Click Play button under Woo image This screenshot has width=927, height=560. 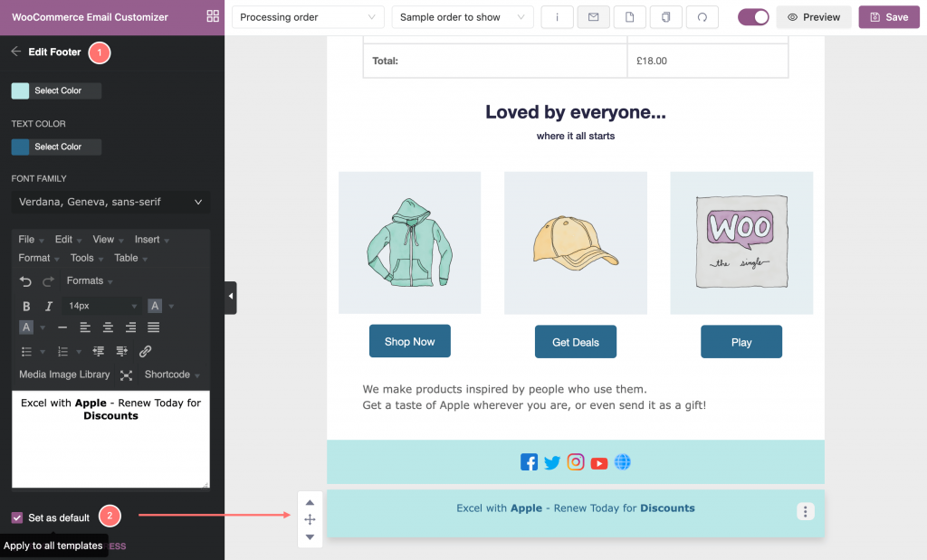(x=741, y=341)
